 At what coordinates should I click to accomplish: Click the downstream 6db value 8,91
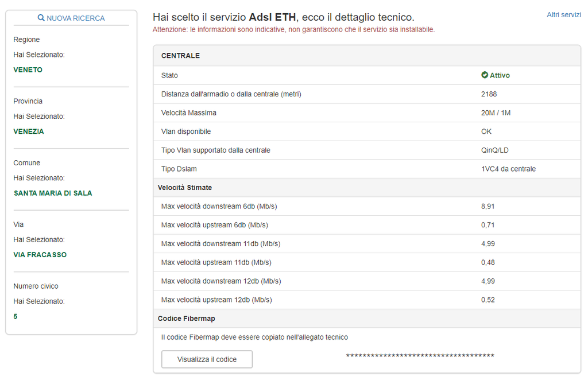(488, 206)
